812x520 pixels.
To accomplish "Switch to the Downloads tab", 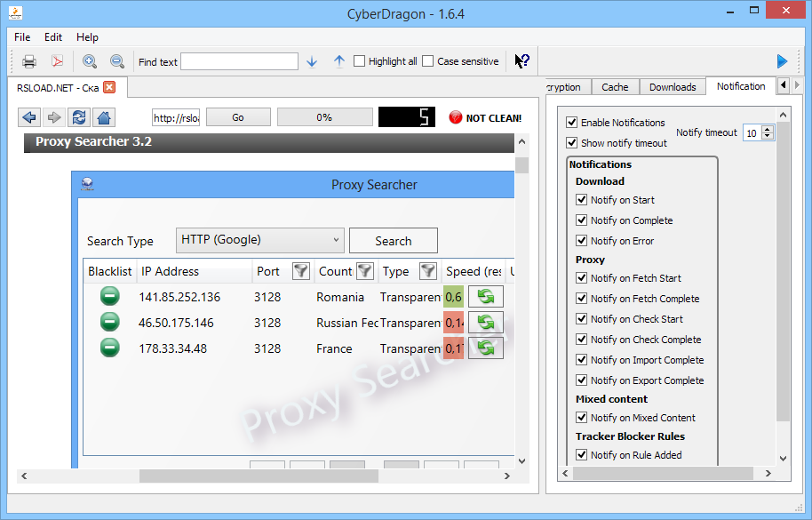I will coord(673,87).
